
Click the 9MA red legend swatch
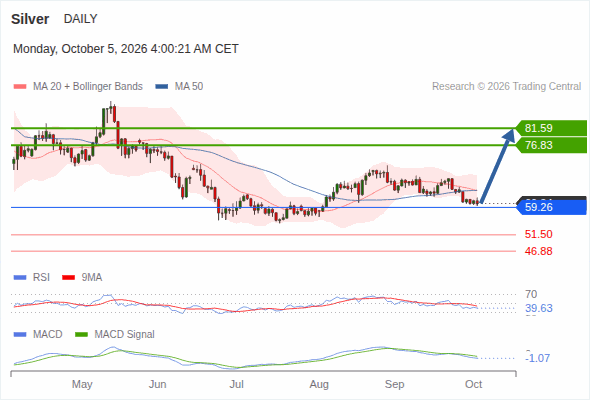(68, 278)
